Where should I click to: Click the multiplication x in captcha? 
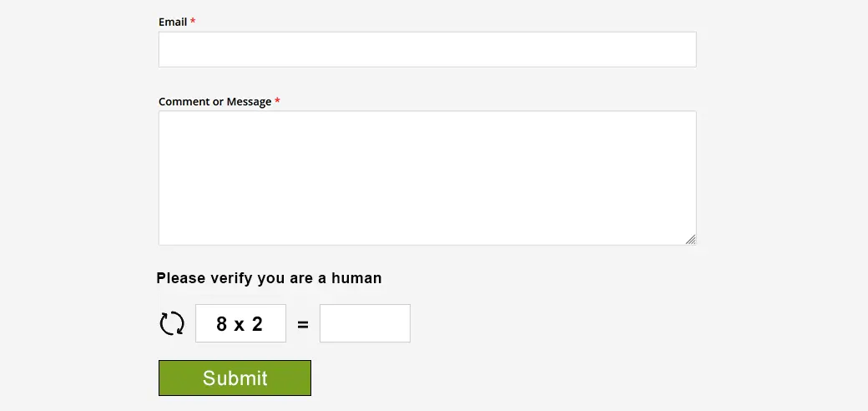[x=240, y=325]
